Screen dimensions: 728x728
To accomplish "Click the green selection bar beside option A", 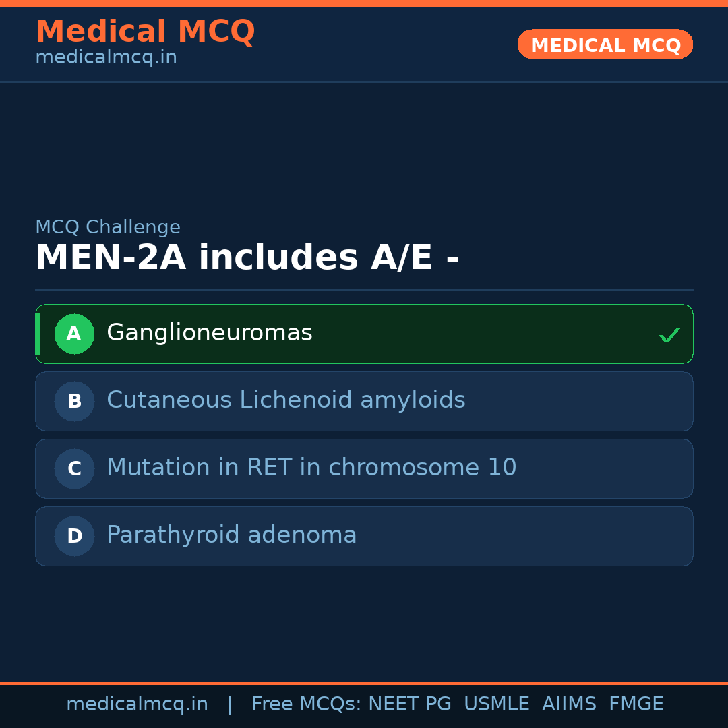I will click(x=38, y=334).
